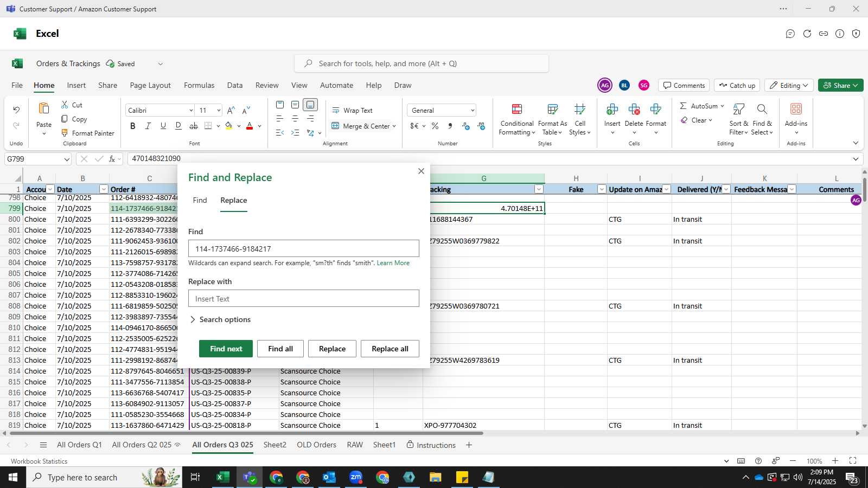Click the Find text input field
868x488 pixels.
(x=304, y=248)
